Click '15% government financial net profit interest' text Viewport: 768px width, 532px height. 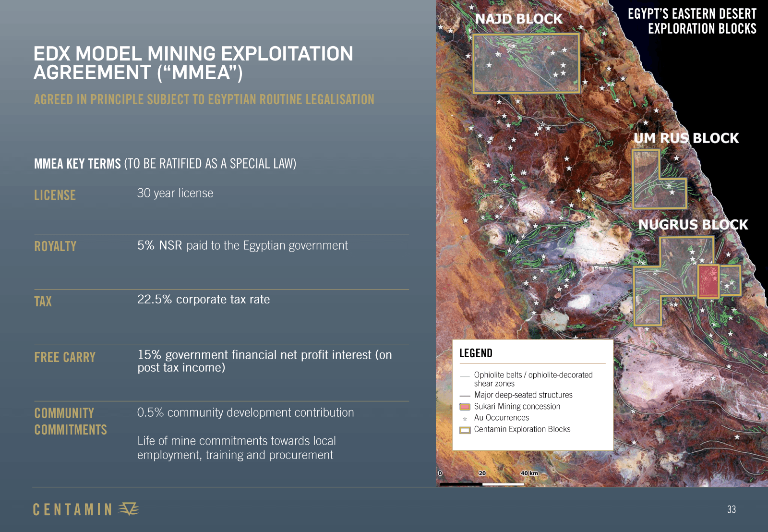click(264, 361)
